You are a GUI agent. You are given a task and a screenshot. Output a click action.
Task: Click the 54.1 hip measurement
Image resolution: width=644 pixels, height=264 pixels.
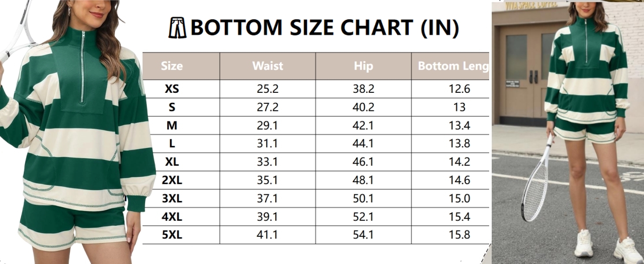[x=363, y=235]
